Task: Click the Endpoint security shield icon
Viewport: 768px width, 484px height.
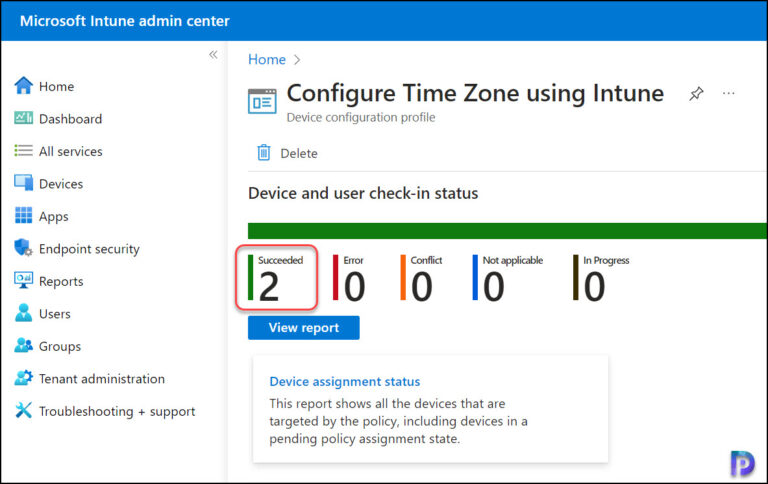Action: pyautogui.click(x=23, y=248)
